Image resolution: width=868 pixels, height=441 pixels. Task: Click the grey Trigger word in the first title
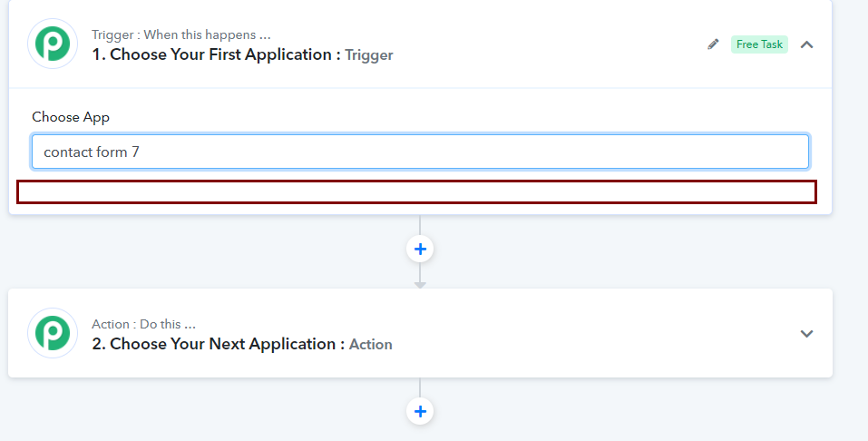click(368, 54)
